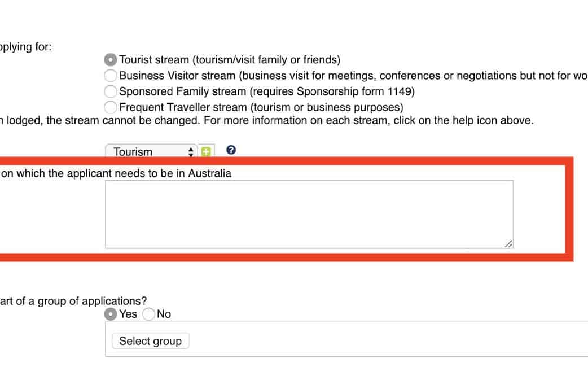The image size is (588, 367).
Task: Click inside the large empty text area
Action: click(309, 214)
